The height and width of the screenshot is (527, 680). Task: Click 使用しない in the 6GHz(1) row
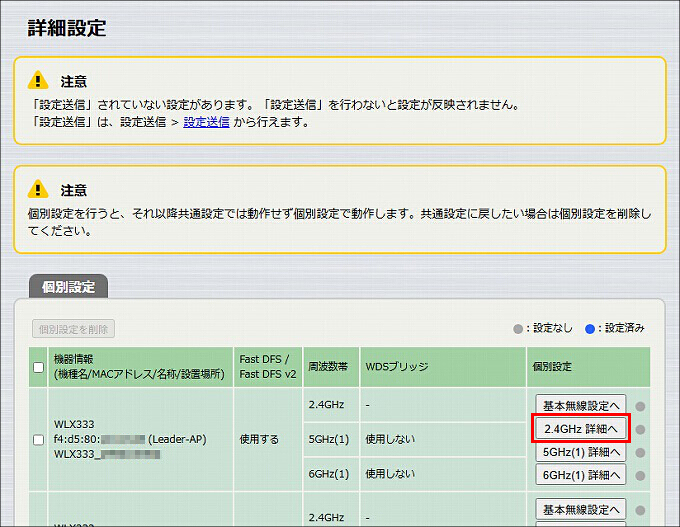pos(390,474)
